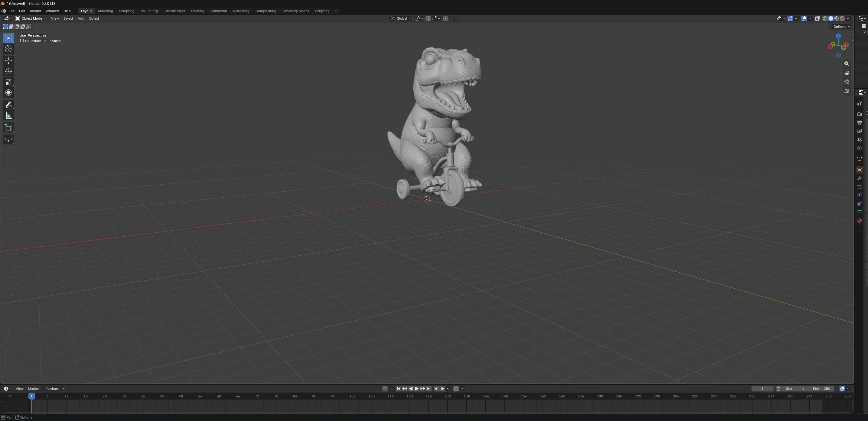
Task: Open overlays options dropdown arrow
Action: (810, 18)
